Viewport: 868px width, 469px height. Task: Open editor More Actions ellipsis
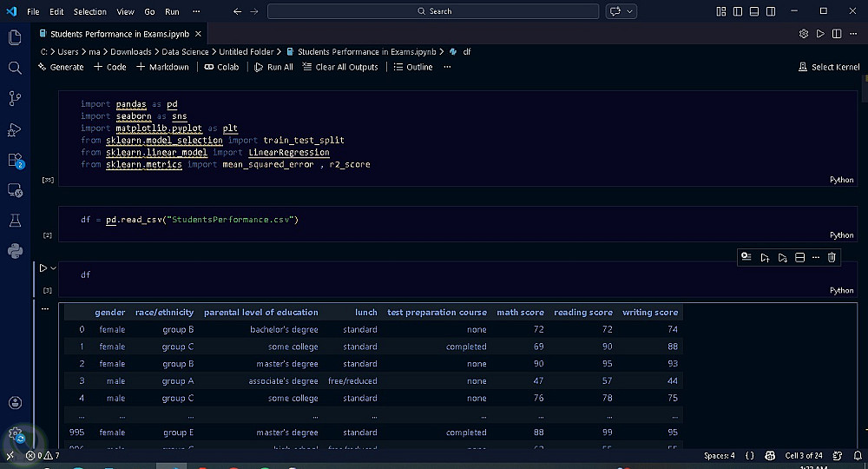(853, 34)
